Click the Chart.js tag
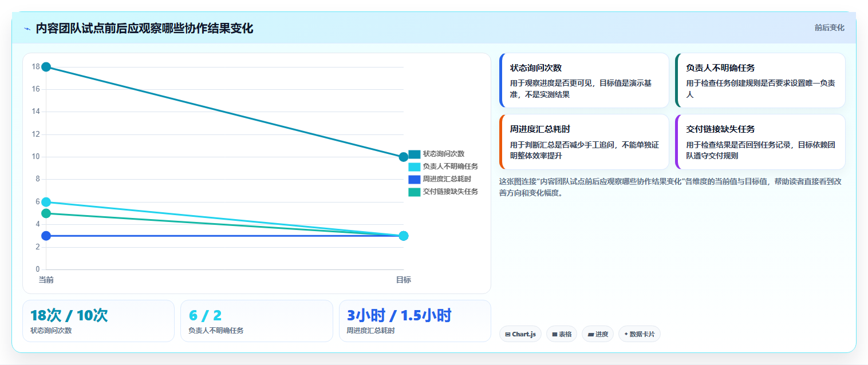The width and height of the screenshot is (868, 365). pyautogui.click(x=520, y=334)
